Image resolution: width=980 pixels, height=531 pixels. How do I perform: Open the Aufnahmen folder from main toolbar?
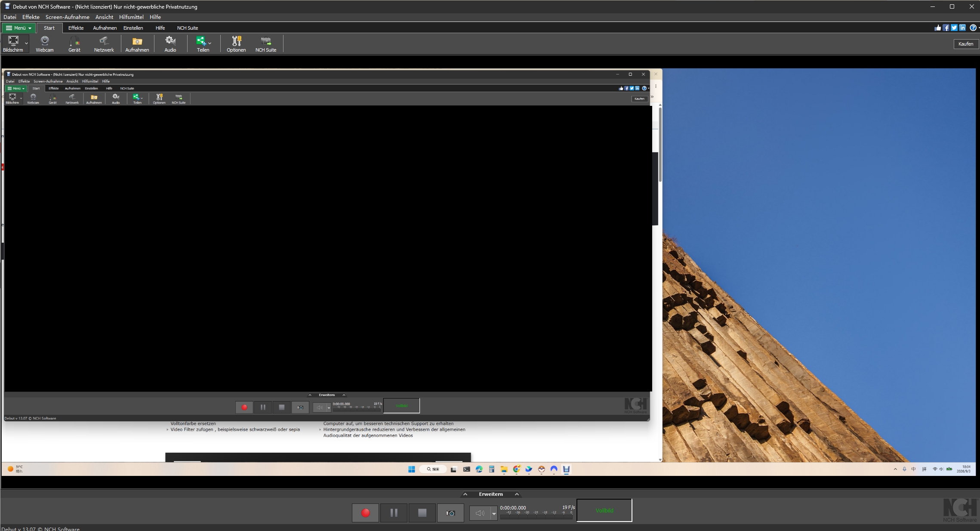click(x=137, y=44)
